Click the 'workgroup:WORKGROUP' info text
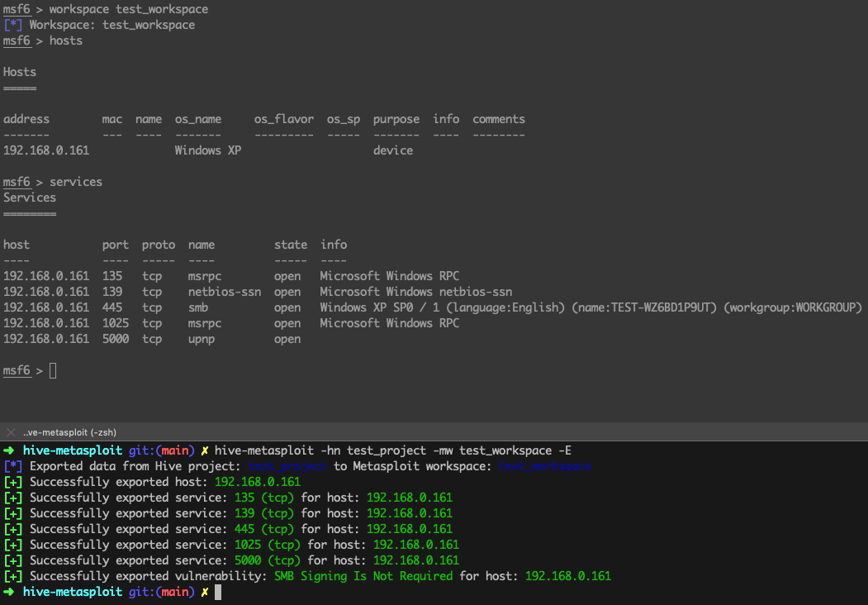This screenshot has width=868, height=605. 792,307
